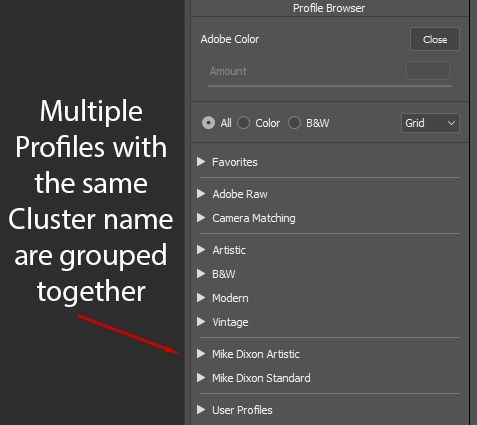
Task: Expand the Adobe Raw profile group
Action: pos(201,194)
